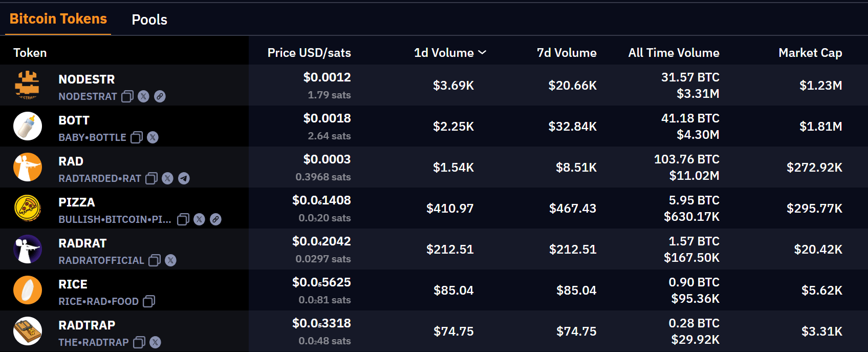Select the Bitcoin Tokens tab
This screenshot has width=868, height=352.
pyautogui.click(x=58, y=19)
